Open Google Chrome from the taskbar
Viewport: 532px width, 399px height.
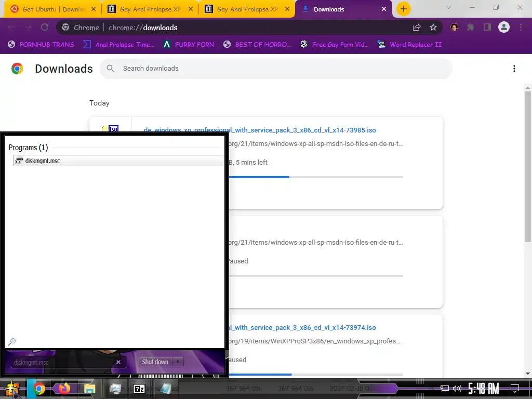coord(39,389)
